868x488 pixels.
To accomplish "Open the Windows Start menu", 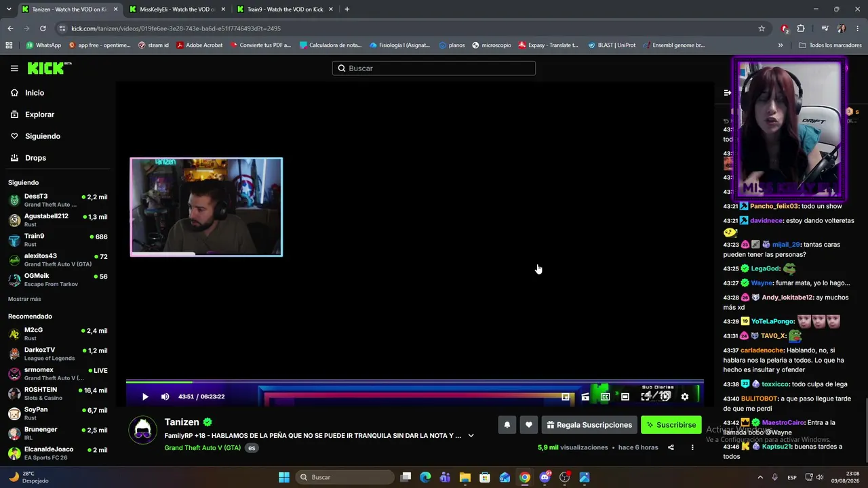I will pos(284,477).
